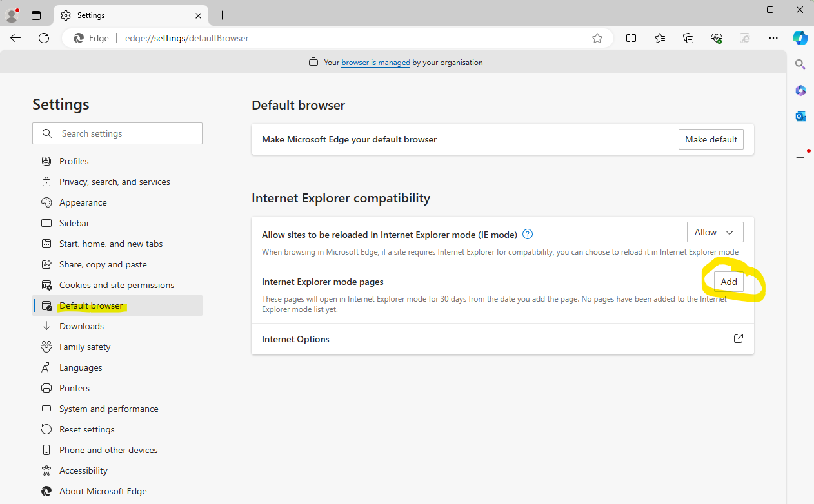The image size is (814, 504).
Task: Open Downloads settings section
Action: pyautogui.click(x=117, y=326)
